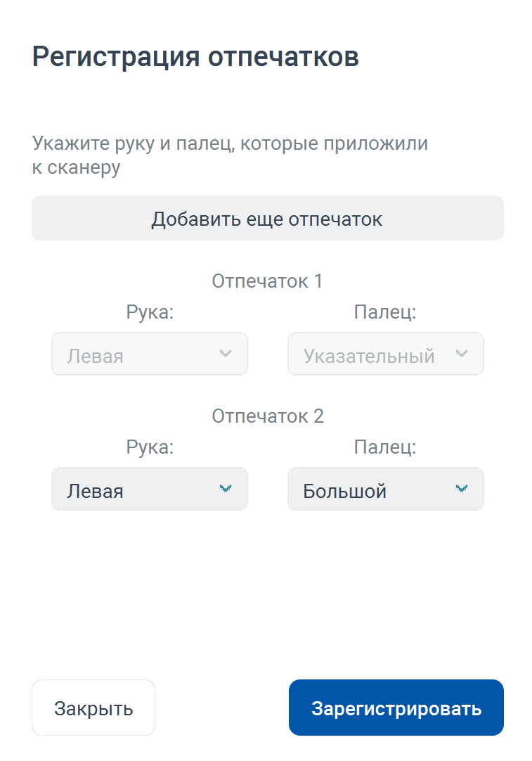532x761 pixels.
Task: Click the Отпечаток 2 section label
Action: click(x=268, y=416)
